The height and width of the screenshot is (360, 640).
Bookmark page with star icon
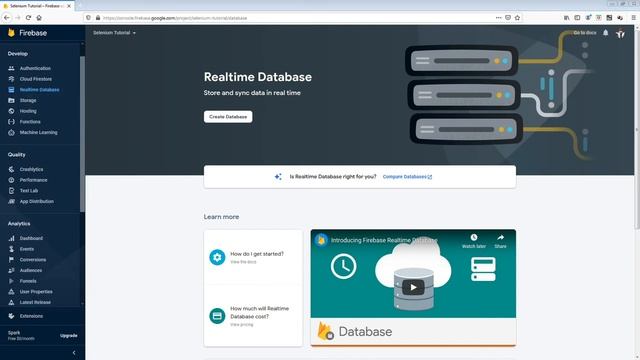click(x=518, y=18)
